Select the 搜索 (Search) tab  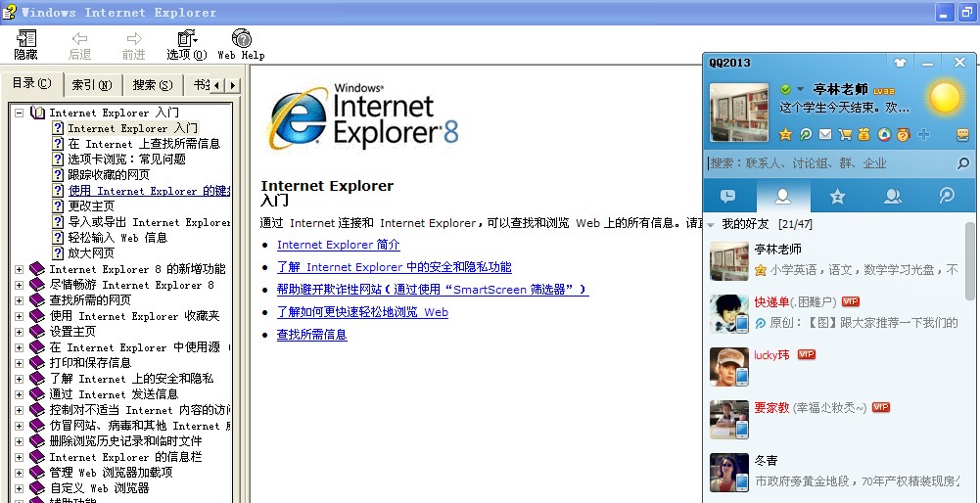click(x=153, y=84)
